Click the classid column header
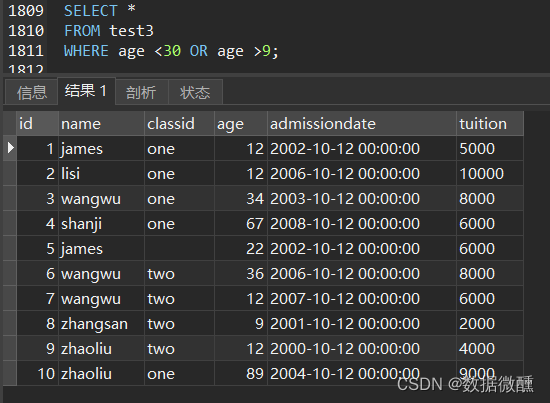This screenshot has height=403, width=550. click(x=179, y=124)
